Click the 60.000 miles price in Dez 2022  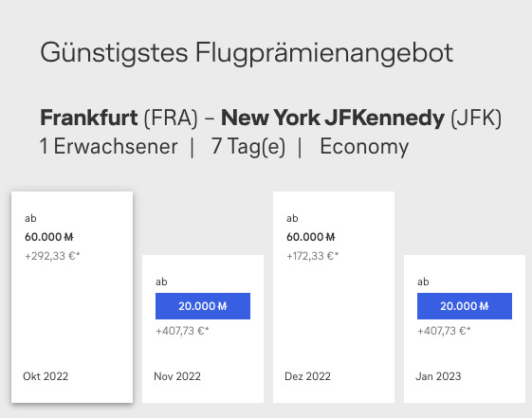(x=311, y=237)
